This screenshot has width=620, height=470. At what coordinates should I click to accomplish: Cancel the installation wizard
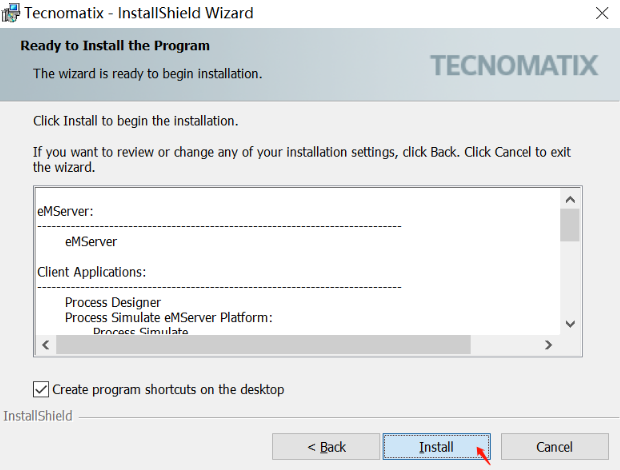click(554, 446)
